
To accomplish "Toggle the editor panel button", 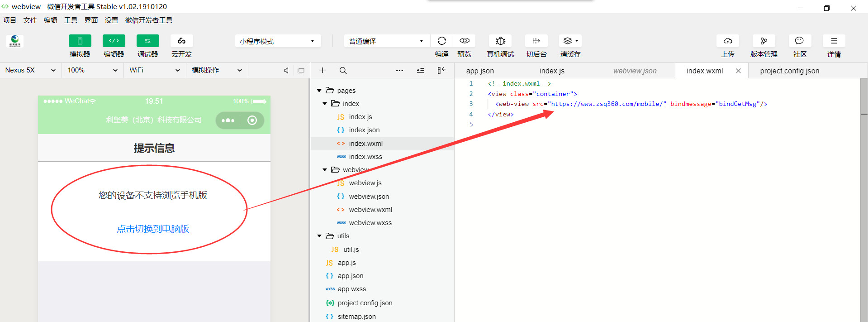I will pos(114,41).
